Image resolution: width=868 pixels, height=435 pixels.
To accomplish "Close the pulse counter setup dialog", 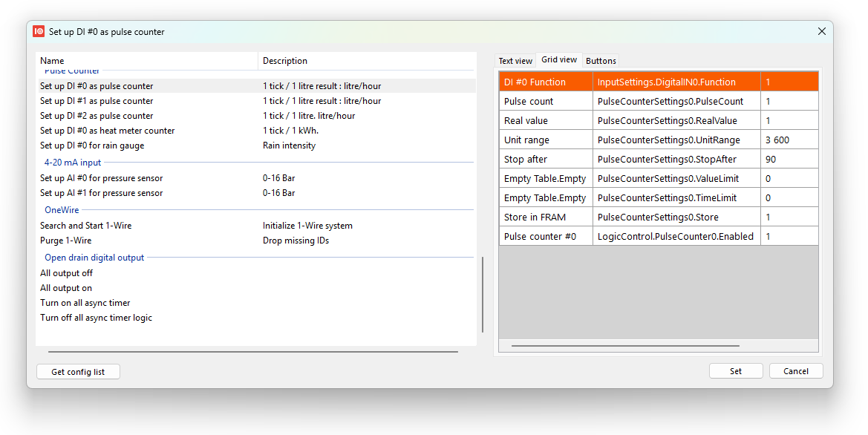I will pyautogui.click(x=821, y=31).
